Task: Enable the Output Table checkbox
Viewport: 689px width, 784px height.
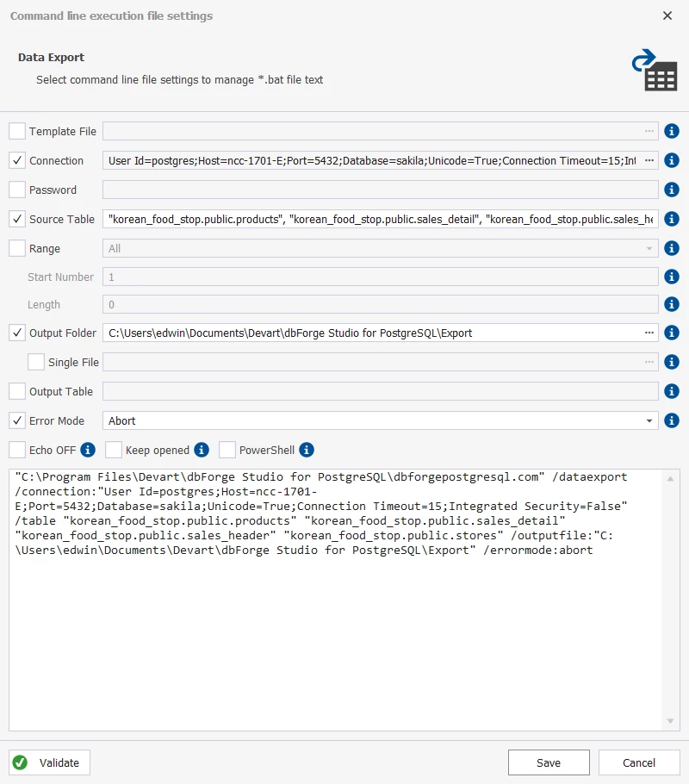Action: 17,391
